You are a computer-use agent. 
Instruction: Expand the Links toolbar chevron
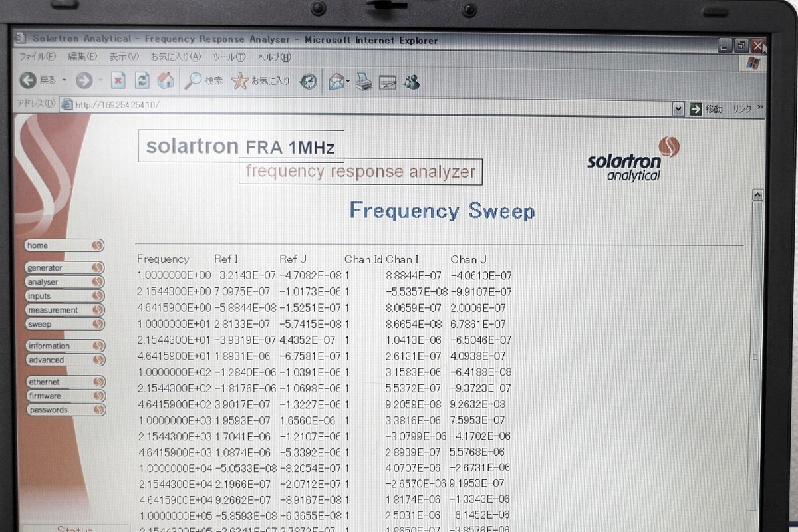coord(760,107)
